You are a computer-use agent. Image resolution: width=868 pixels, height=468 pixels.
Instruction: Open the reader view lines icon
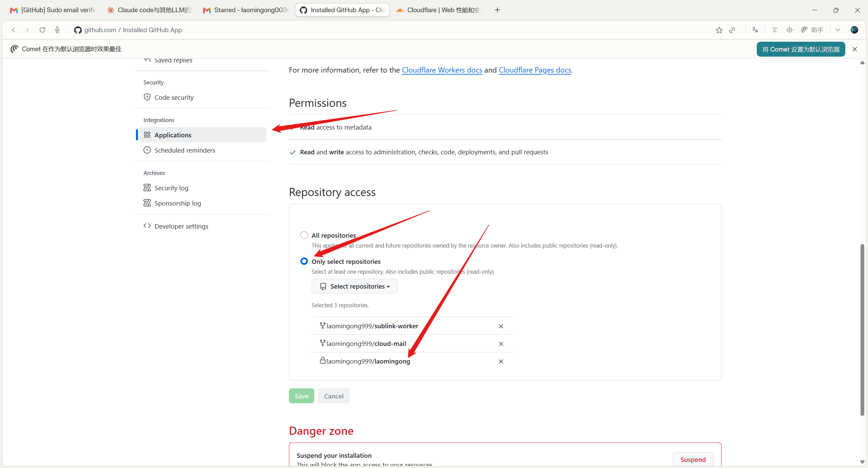click(774, 30)
